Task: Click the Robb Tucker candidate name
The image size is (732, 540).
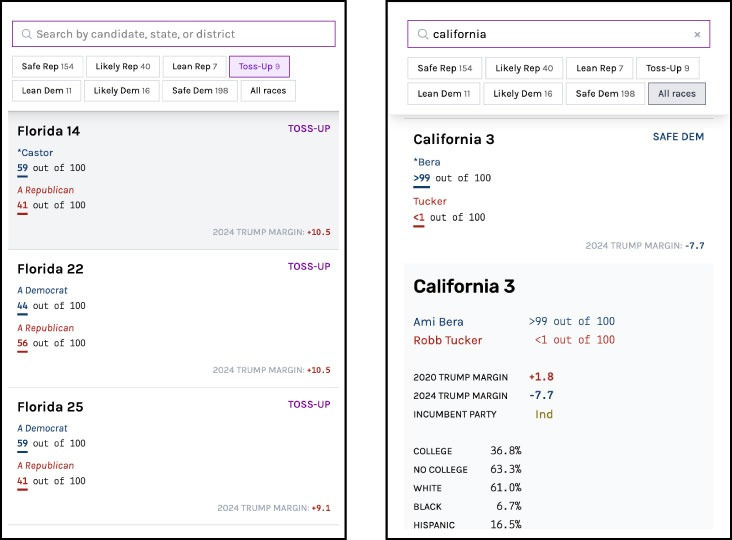Action: pos(447,340)
